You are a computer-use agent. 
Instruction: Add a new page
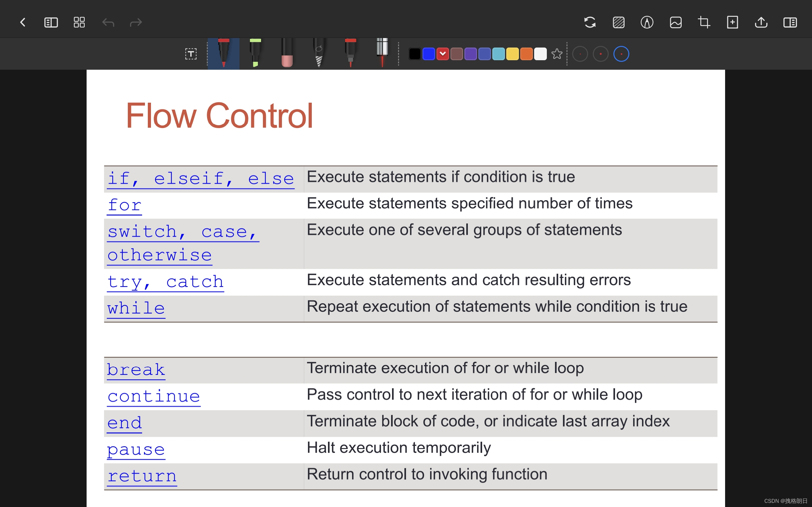click(x=732, y=22)
